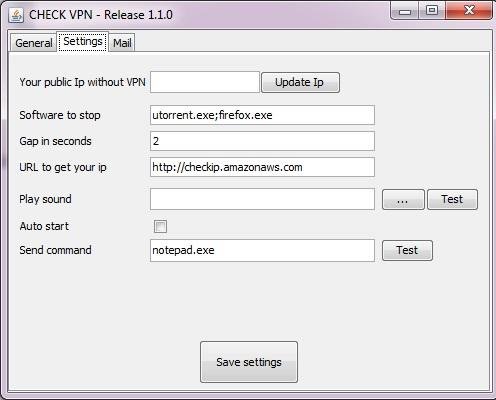The width and height of the screenshot is (496, 400).
Task: Open the Mail tab
Action: (122, 43)
